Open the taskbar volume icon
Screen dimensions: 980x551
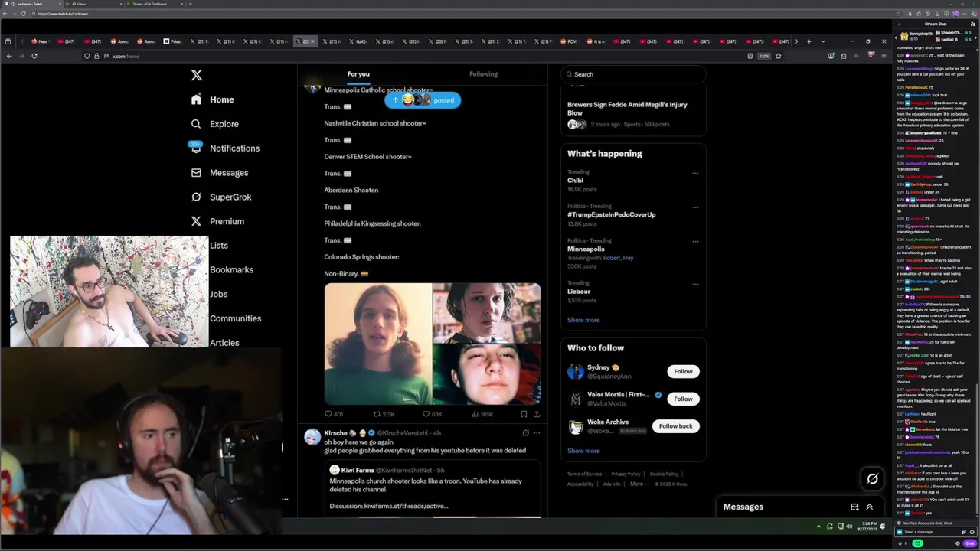tap(849, 527)
